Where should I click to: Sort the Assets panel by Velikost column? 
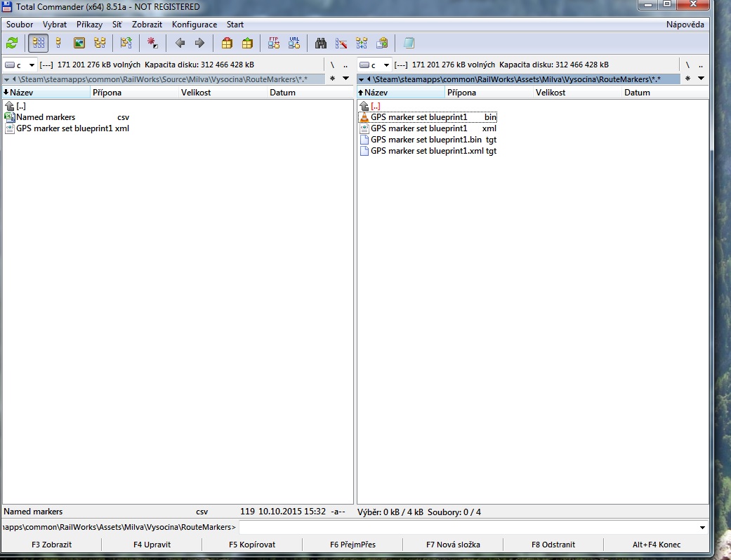578,92
